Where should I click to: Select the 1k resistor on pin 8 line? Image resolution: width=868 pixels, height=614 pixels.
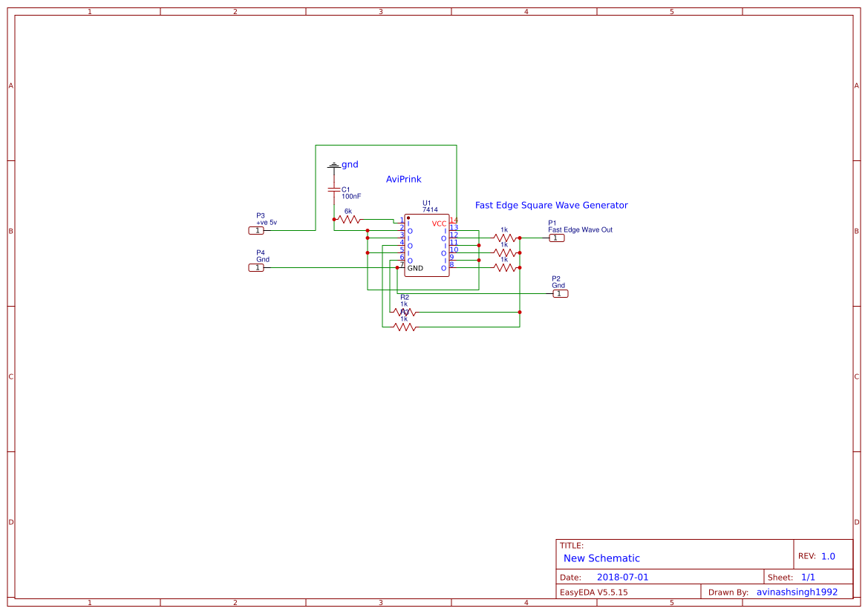[x=505, y=268]
